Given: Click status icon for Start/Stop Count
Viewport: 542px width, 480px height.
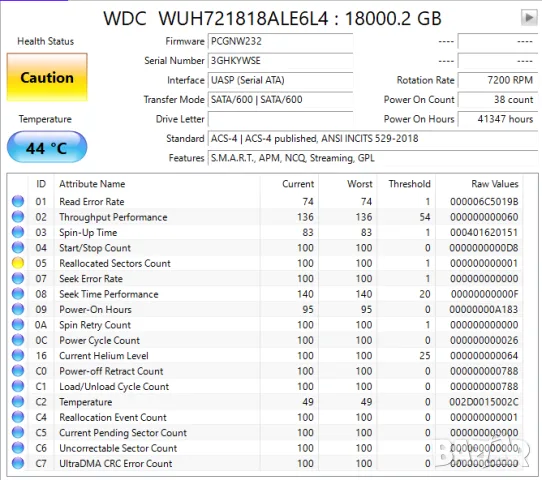Looking at the screenshot, I should pos(18,247).
